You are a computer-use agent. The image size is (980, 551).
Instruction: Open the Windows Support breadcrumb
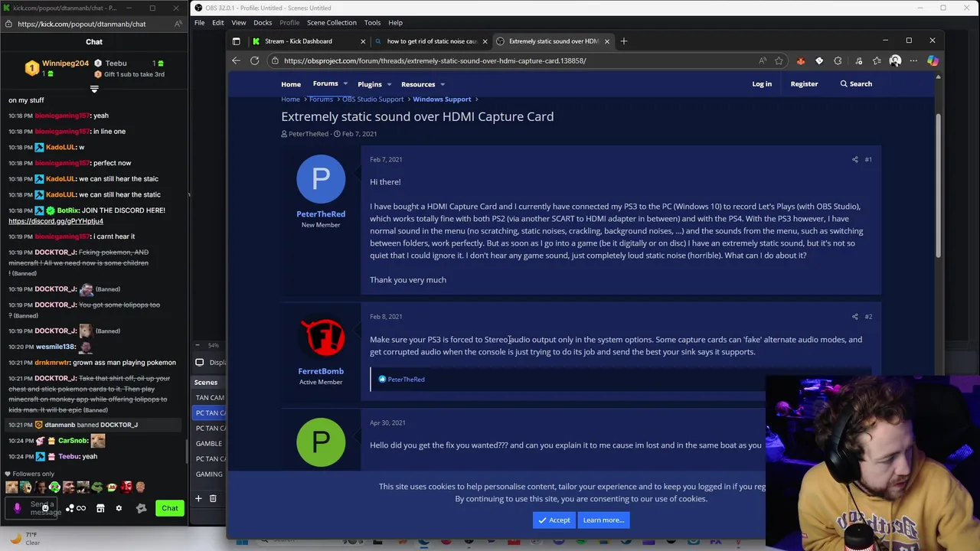(x=442, y=99)
